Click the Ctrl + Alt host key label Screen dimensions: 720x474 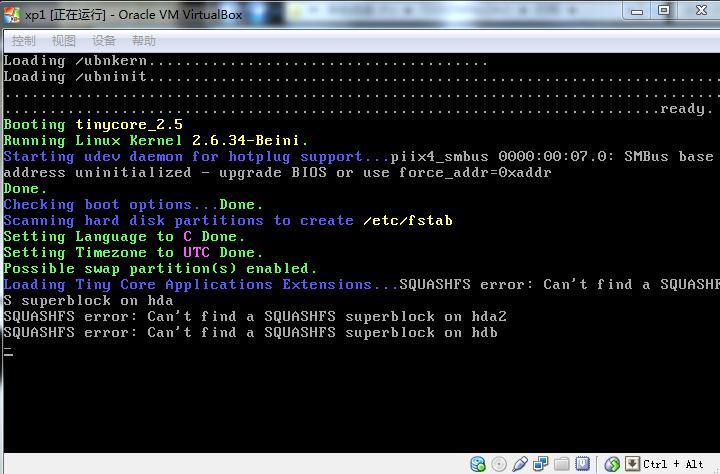click(x=674, y=464)
